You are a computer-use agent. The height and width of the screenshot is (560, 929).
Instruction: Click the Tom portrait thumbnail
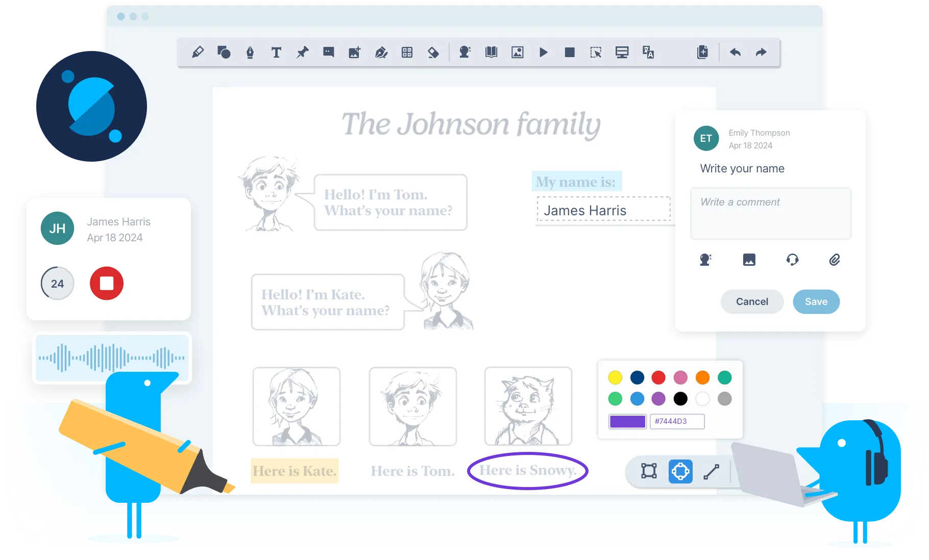coord(412,406)
